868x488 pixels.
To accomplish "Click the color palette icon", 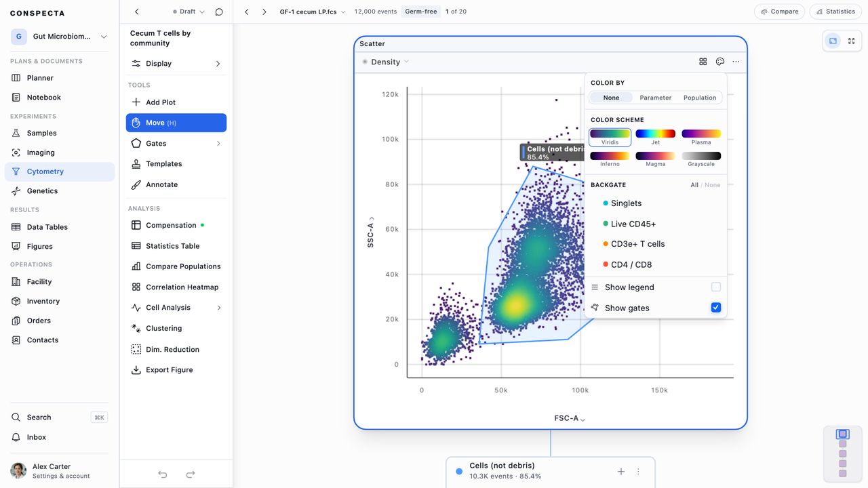I will click(x=720, y=62).
